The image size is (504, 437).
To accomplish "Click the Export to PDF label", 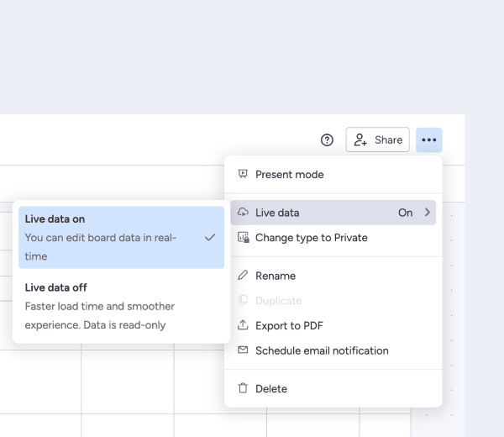I will 289,325.
